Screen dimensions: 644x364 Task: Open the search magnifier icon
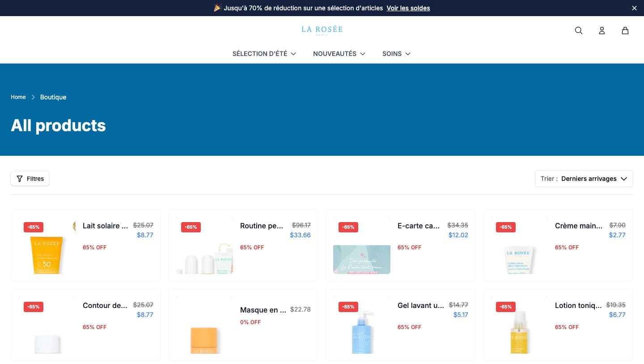pyautogui.click(x=579, y=30)
